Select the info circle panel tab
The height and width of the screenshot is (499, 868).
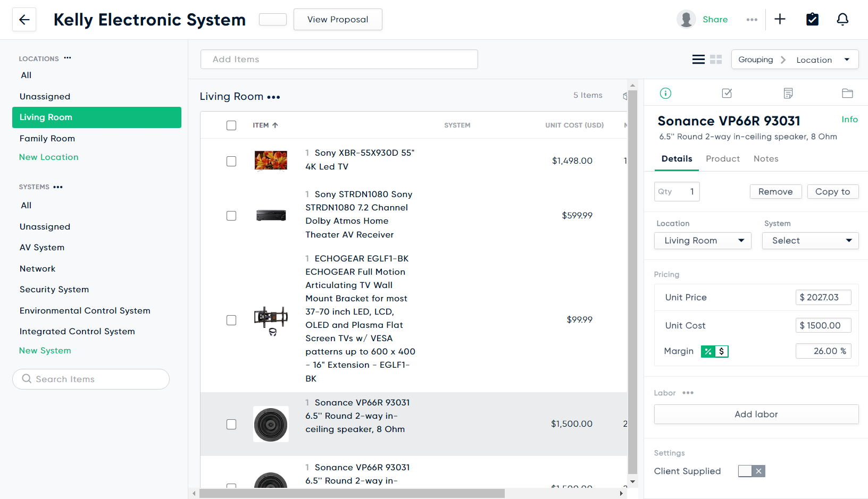click(x=665, y=94)
